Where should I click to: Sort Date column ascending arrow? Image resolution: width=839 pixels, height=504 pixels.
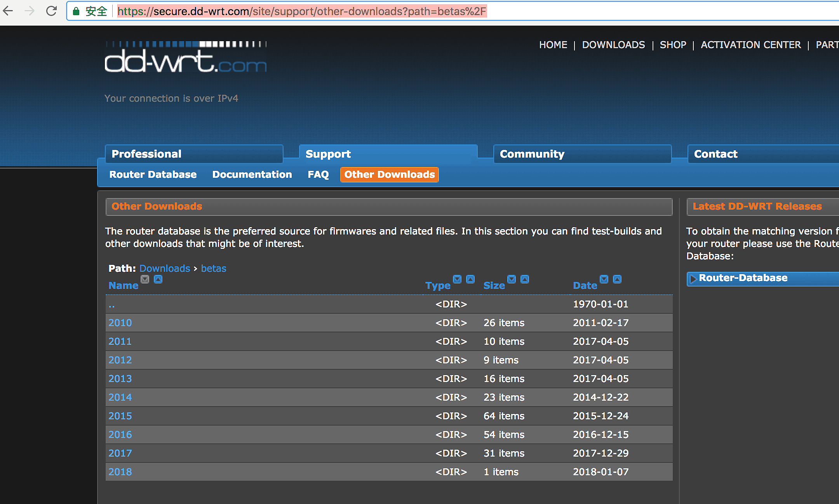point(617,279)
